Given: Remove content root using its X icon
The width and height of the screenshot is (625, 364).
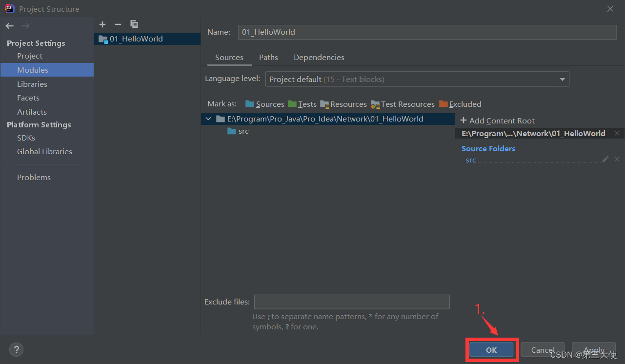Looking at the screenshot, I should click(617, 133).
